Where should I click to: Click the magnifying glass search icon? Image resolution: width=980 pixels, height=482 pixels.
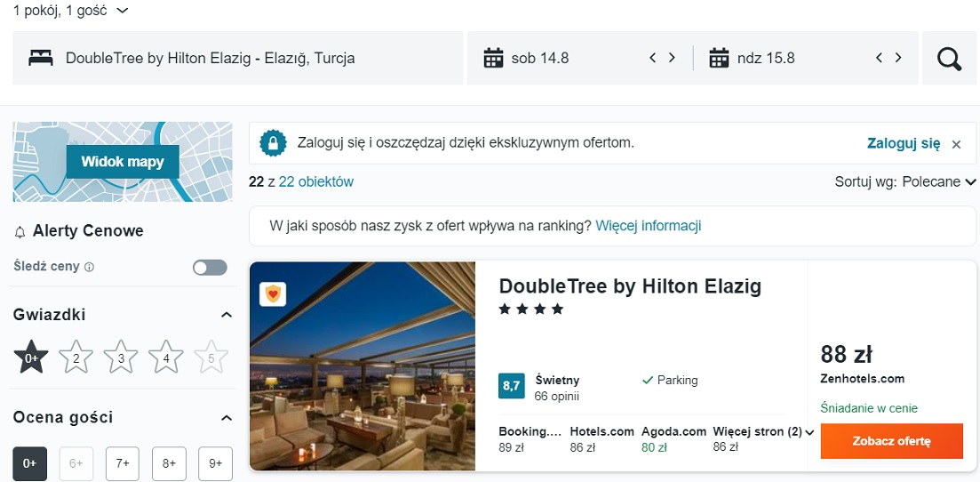pos(949,59)
